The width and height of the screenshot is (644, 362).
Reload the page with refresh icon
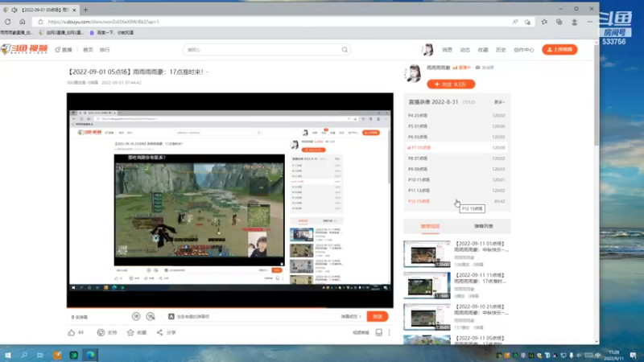click(7, 22)
